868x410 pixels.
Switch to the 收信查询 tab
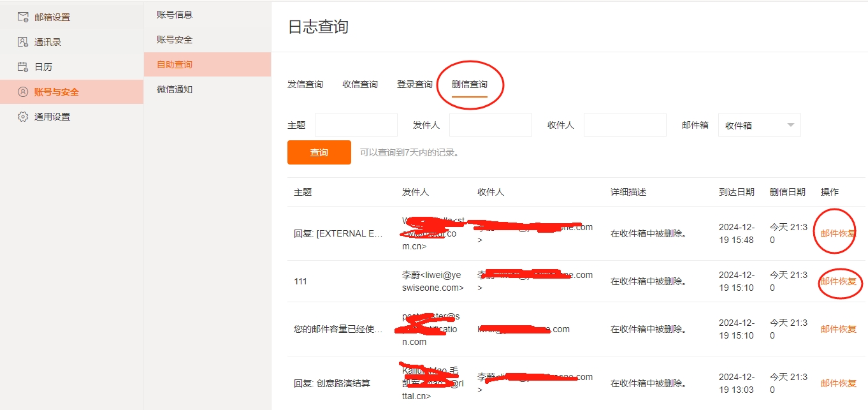pyautogui.click(x=360, y=84)
